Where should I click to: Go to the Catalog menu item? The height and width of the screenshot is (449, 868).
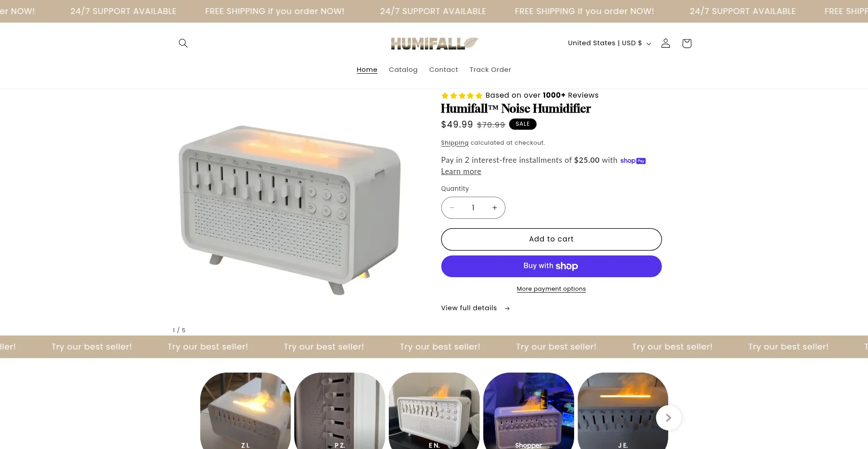click(x=403, y=70)
